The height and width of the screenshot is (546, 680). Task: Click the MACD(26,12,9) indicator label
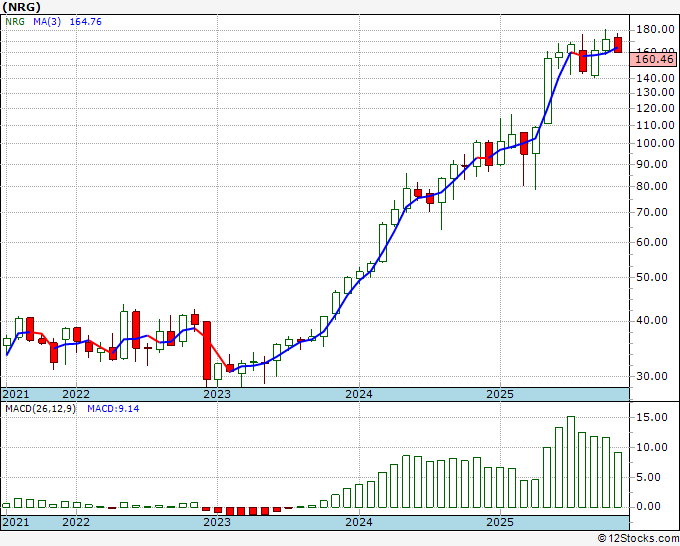point(41,409)
